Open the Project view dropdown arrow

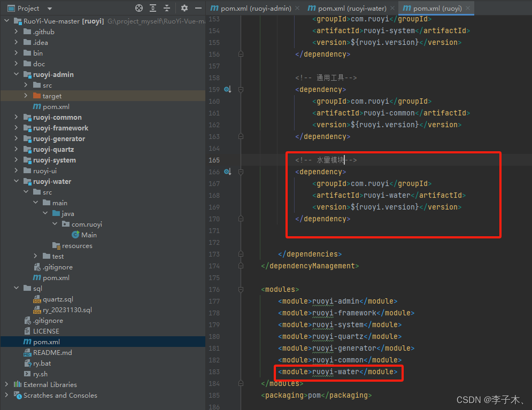(50, 9)
